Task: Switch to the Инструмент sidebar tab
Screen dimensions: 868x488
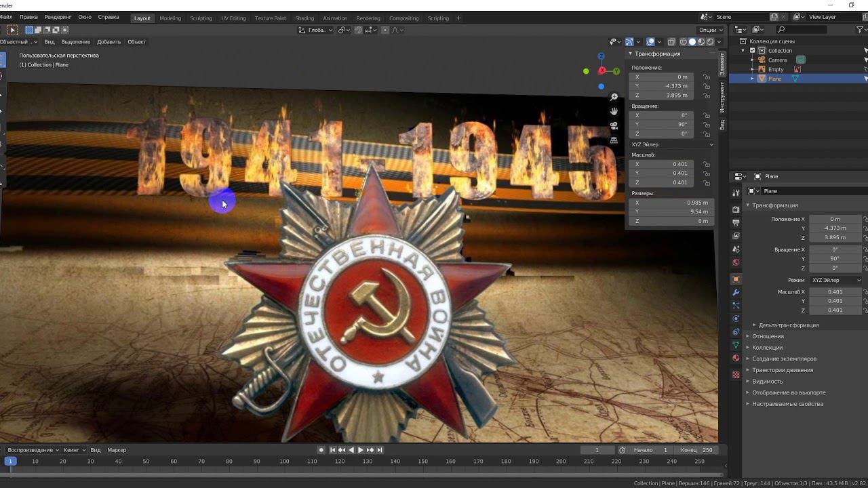Action: (x=722, y=98)
